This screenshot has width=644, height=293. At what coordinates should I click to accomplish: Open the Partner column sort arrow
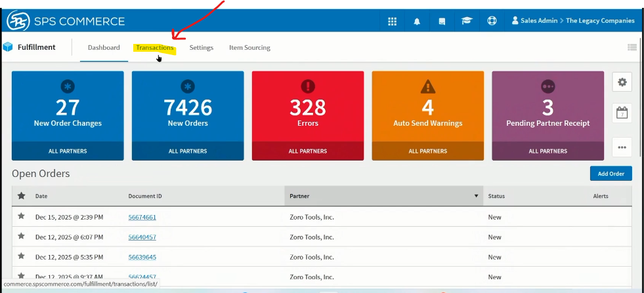pyautogui.click(x=477, y=196)
